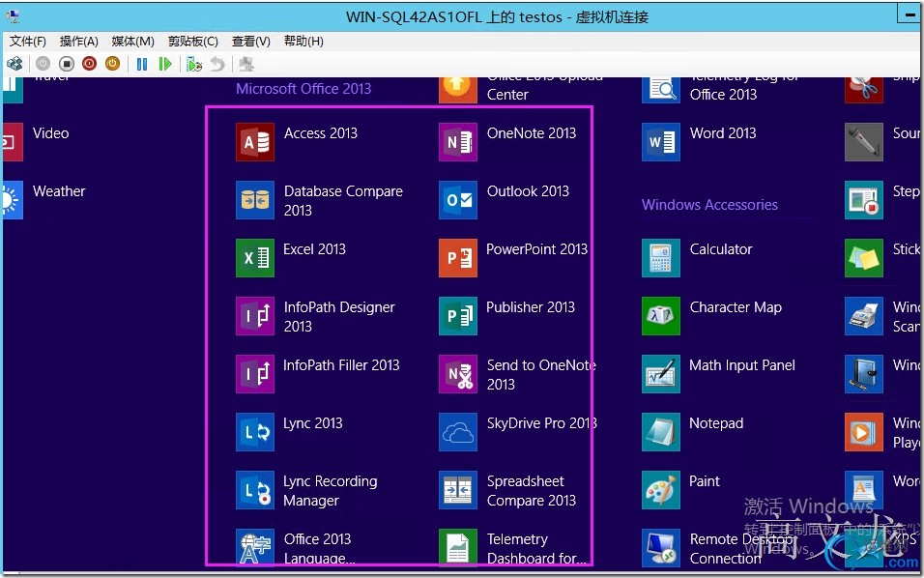
Task: Launch Lync 2013 blue icon
Action: tap(255, 432)
